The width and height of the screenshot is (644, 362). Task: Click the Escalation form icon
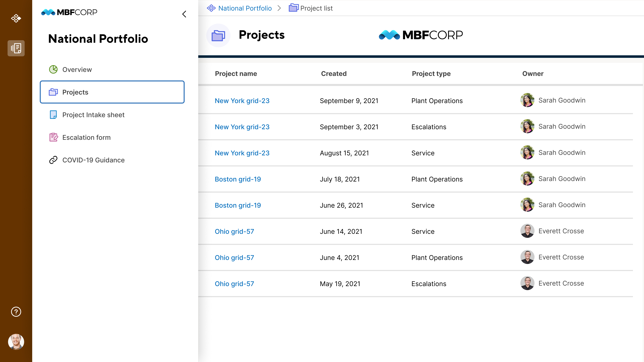tap(53, 137)
